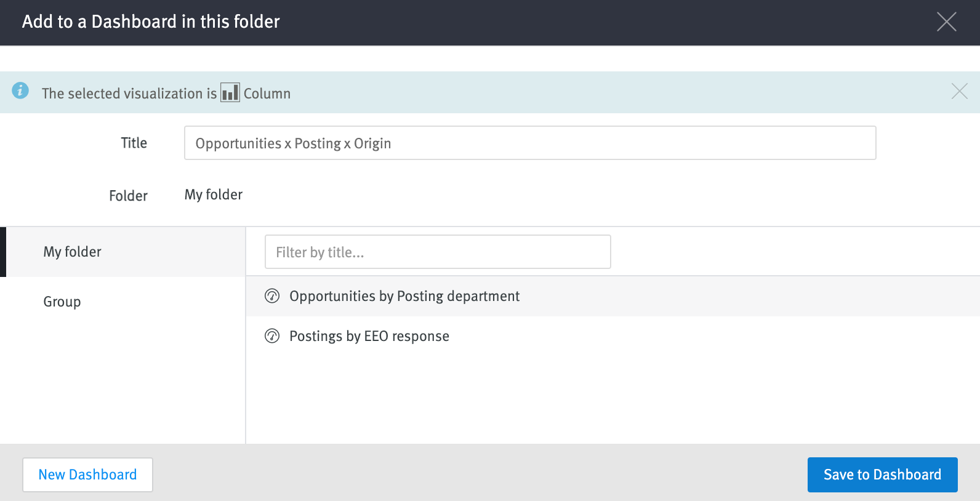Click the Filter by title search field

[437, 252]
